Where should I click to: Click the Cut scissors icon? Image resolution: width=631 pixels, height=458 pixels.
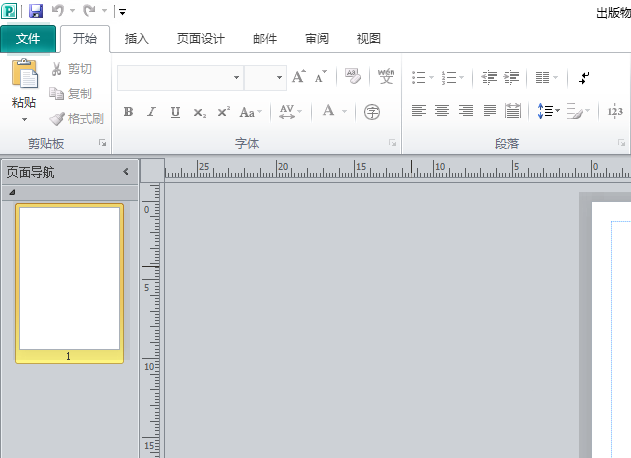point(57,69)
